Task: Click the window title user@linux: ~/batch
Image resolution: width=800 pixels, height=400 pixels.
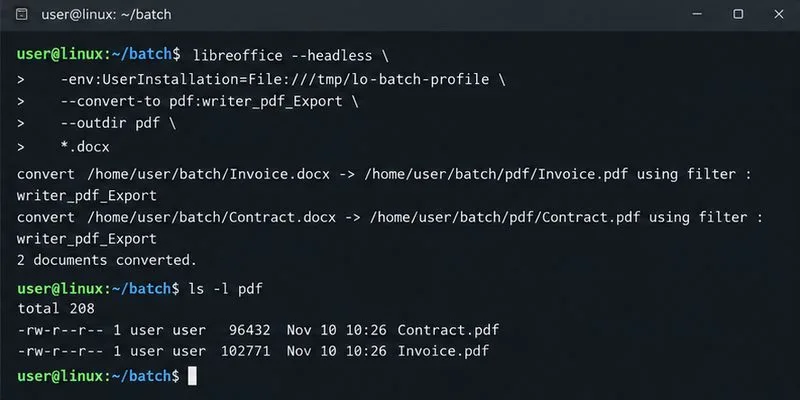Action: (106, 15)
